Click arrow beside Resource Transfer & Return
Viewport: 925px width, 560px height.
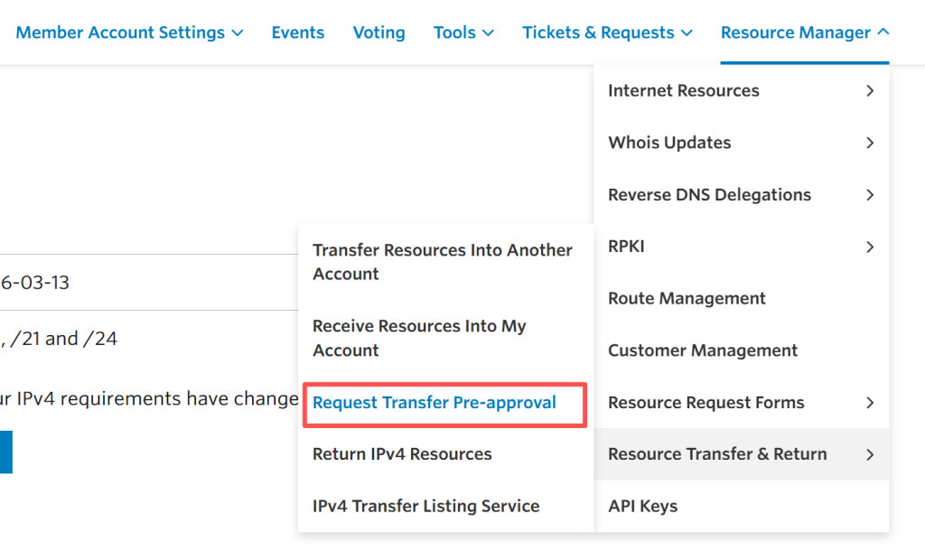[870, 454]
